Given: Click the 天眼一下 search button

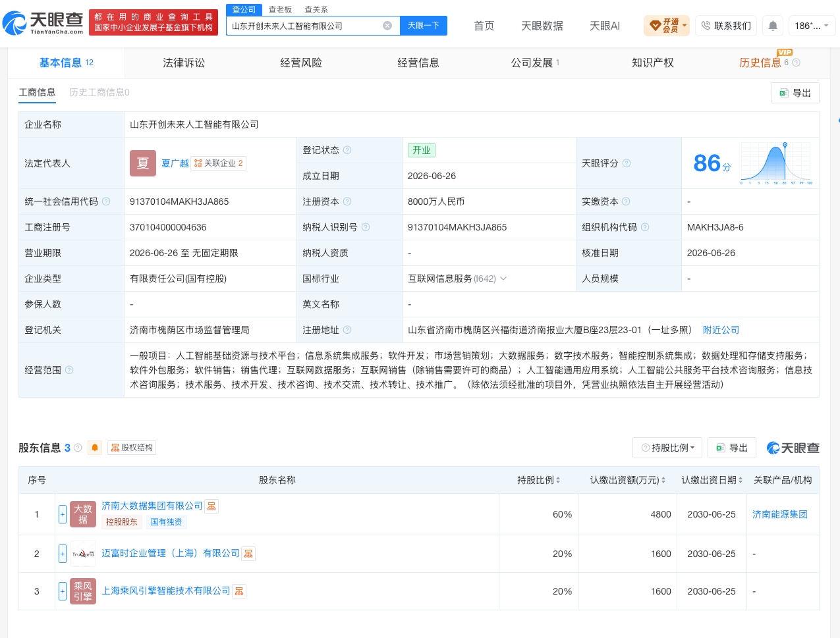Looking at the screenshot, I should coord(424,26).
